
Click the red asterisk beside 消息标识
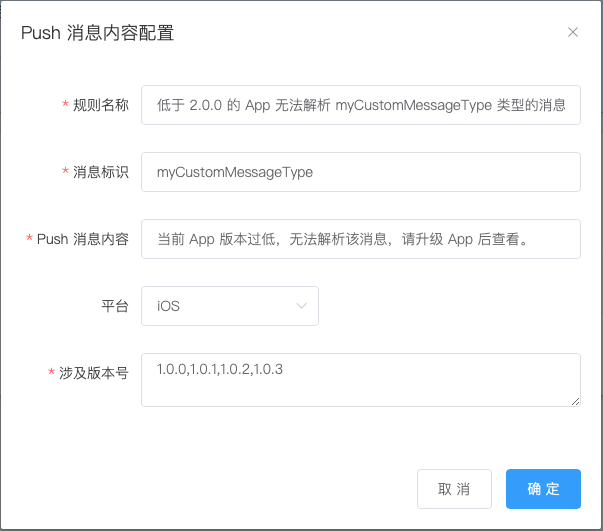65,171
